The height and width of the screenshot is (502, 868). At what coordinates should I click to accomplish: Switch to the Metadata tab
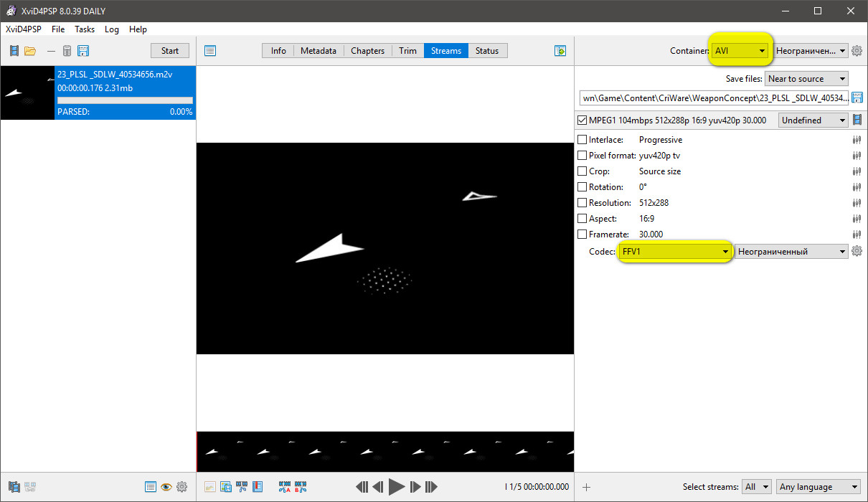319,51
